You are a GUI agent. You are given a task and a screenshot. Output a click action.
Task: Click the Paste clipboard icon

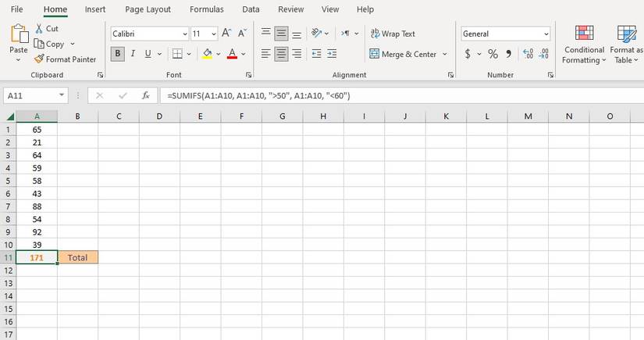[x=20, y=34]
